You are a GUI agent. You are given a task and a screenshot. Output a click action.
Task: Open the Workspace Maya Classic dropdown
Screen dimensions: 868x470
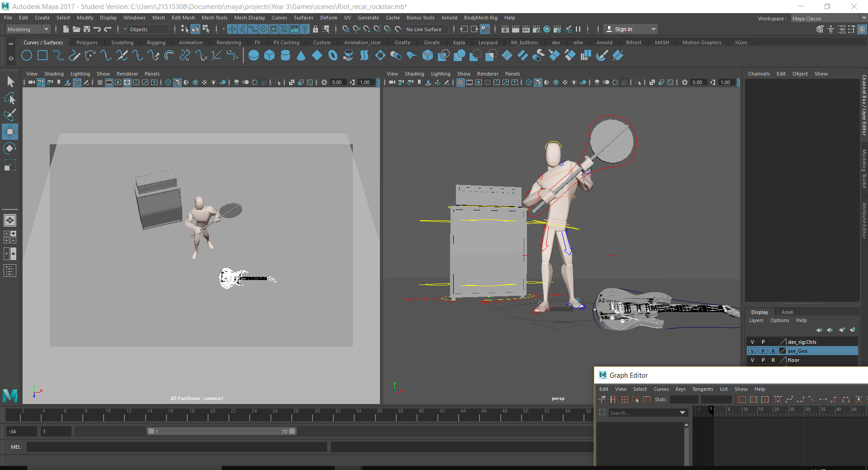[829, 19]
